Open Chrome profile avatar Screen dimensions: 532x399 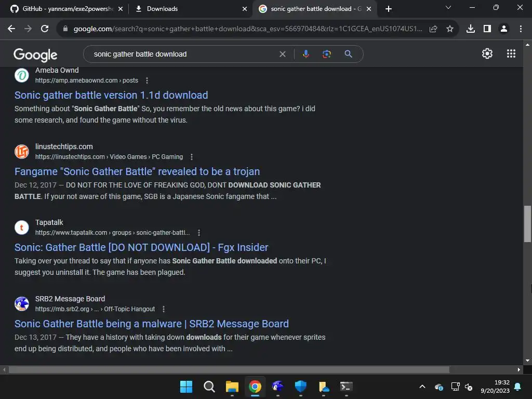[x=504, y=29]
